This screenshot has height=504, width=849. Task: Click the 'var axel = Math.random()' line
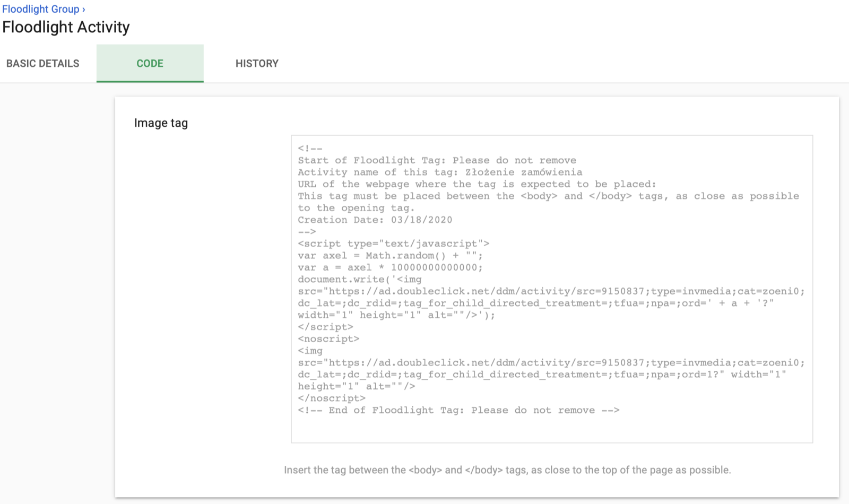click(391, 256)
